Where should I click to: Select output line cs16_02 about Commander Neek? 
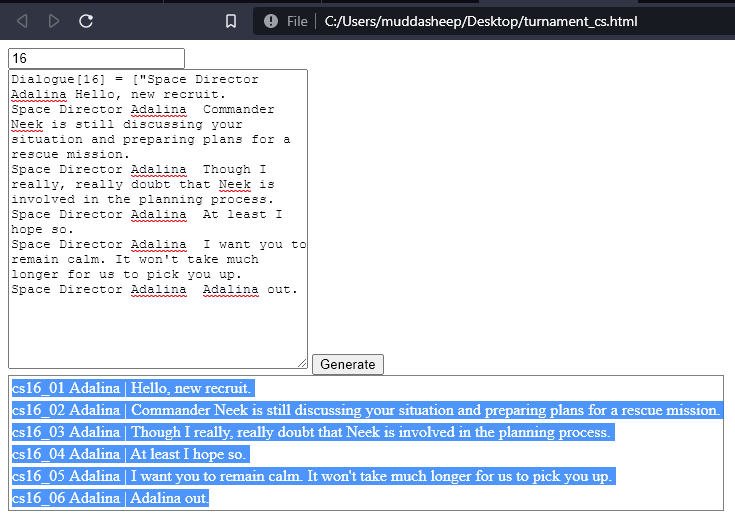(x=367, y=410)
